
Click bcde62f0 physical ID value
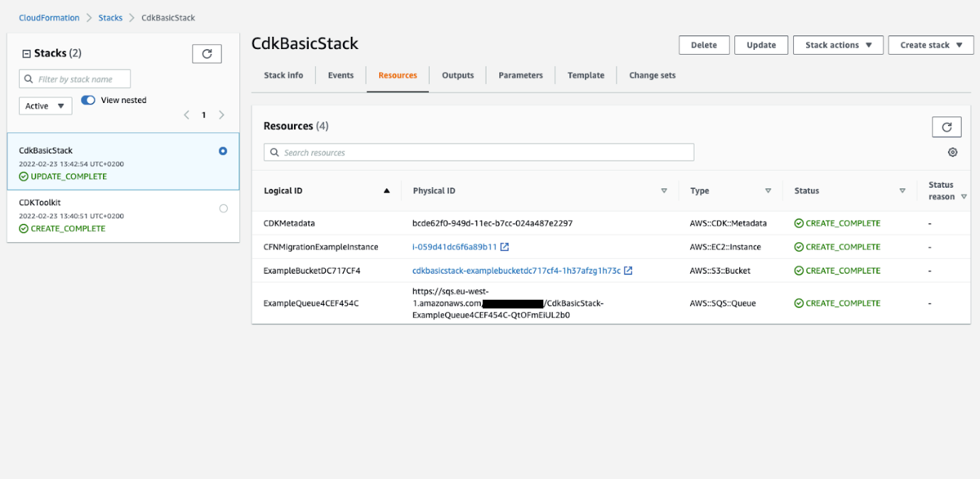pos(492,223)
